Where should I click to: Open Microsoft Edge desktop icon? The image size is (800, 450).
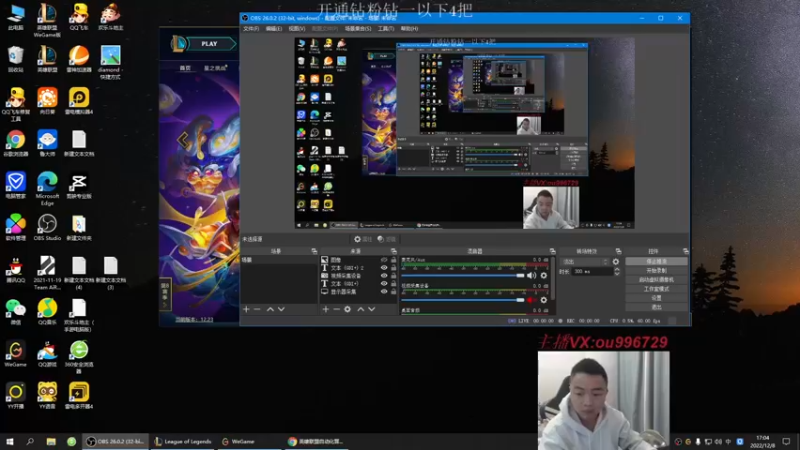[46, 182]
